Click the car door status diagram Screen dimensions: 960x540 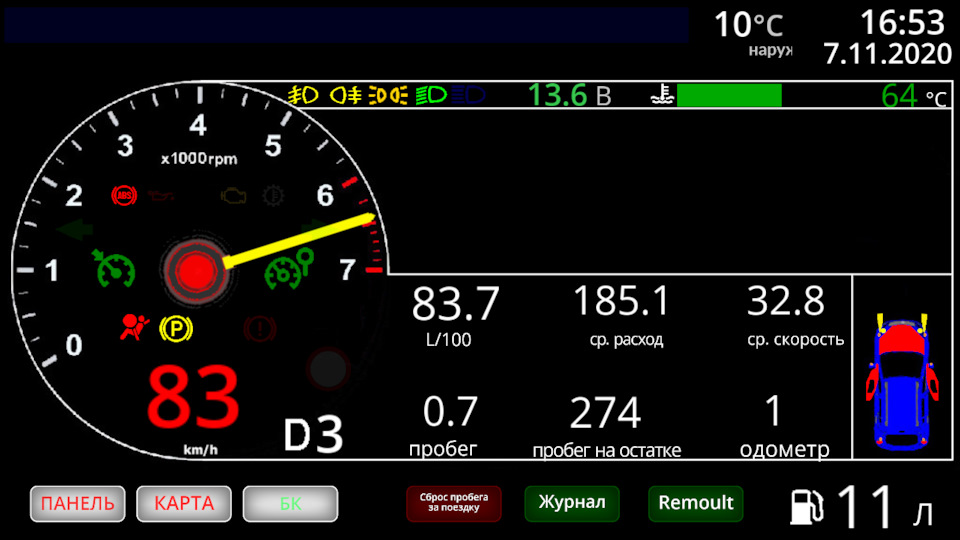(902, 381)
